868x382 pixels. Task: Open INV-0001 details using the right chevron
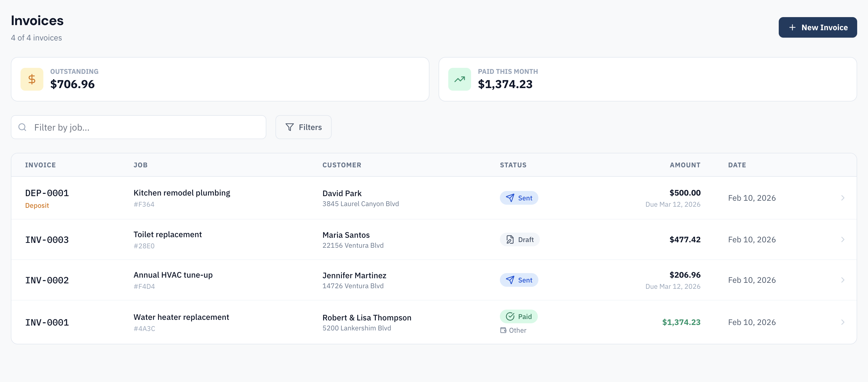(x=843, y=322)
